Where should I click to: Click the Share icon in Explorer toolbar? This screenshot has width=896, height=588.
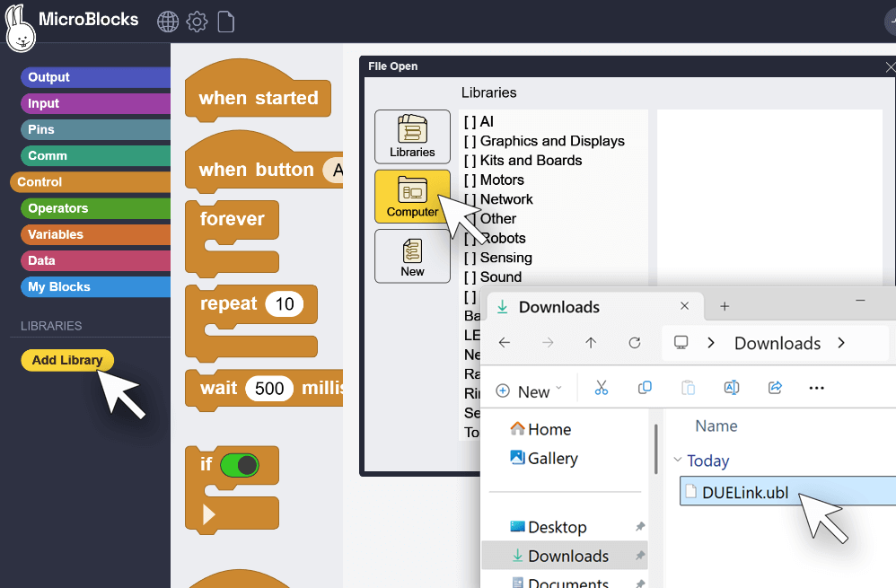tap(775, 388)
